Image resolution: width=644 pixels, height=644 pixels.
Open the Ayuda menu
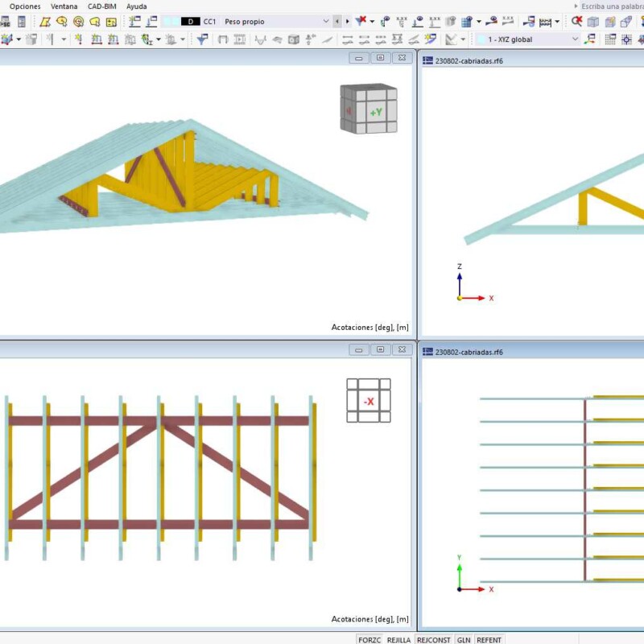136,6
